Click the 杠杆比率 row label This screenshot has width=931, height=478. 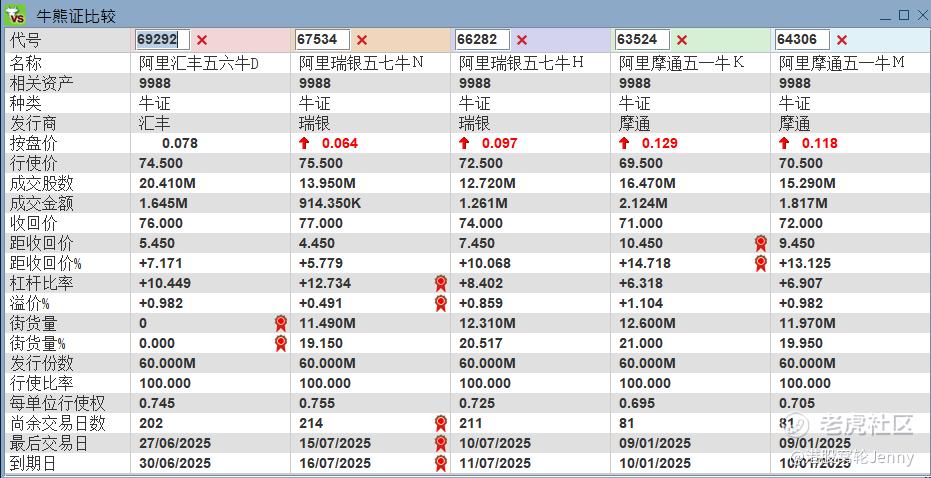(x=42, y=283)
